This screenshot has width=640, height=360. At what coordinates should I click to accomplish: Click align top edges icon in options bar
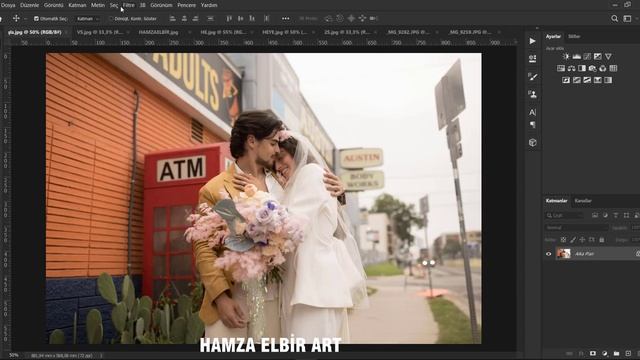click(229, 18)
